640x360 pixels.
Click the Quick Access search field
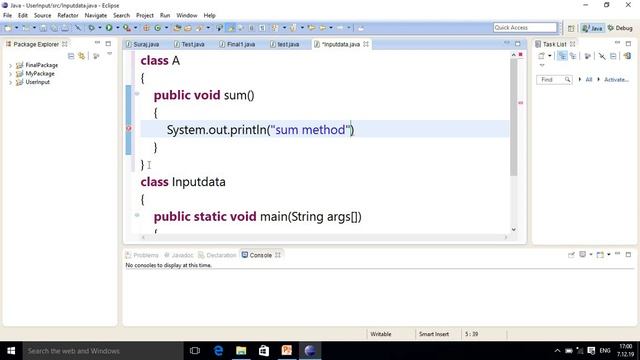(525, 27)
